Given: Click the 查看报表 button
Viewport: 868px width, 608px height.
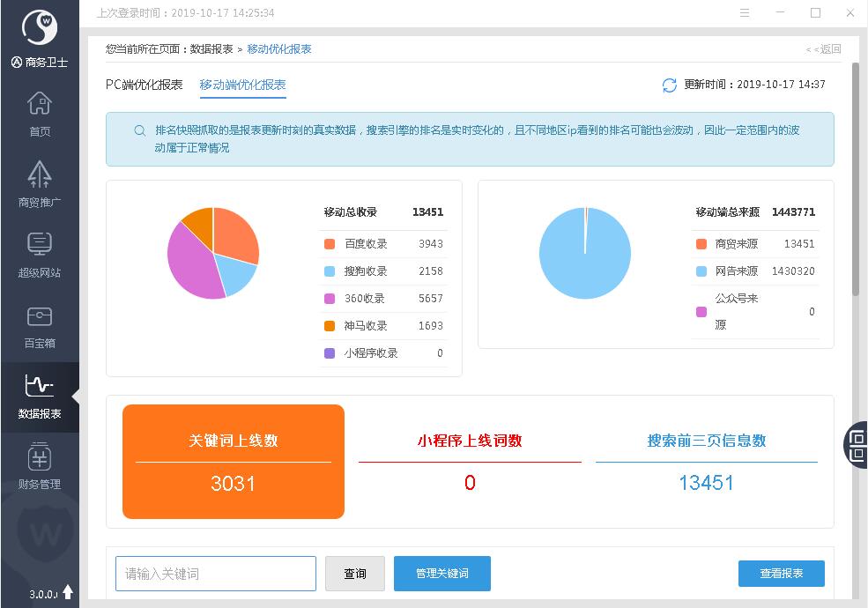Looking at the screenshot, I should tap(781, 574).
